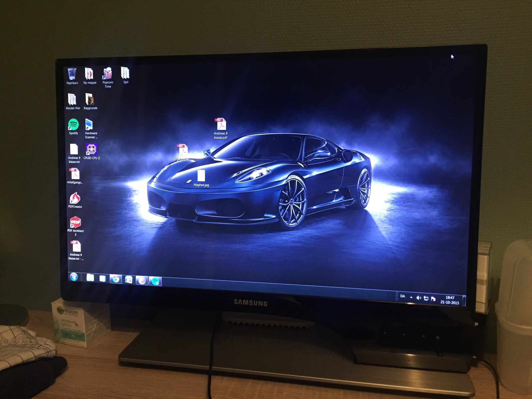This screenshot has width=532, height=399.
Task: Open File Explorer from the taskbar
Action: (90, 278)
